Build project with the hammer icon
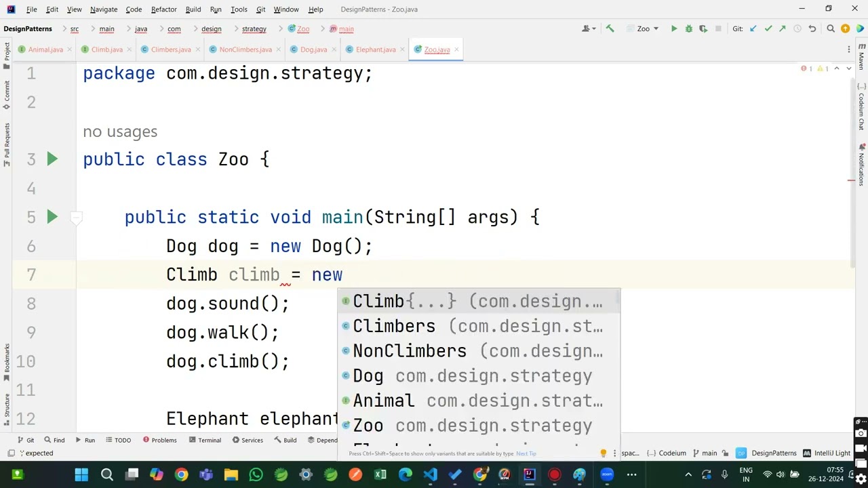 click(610, 28)
